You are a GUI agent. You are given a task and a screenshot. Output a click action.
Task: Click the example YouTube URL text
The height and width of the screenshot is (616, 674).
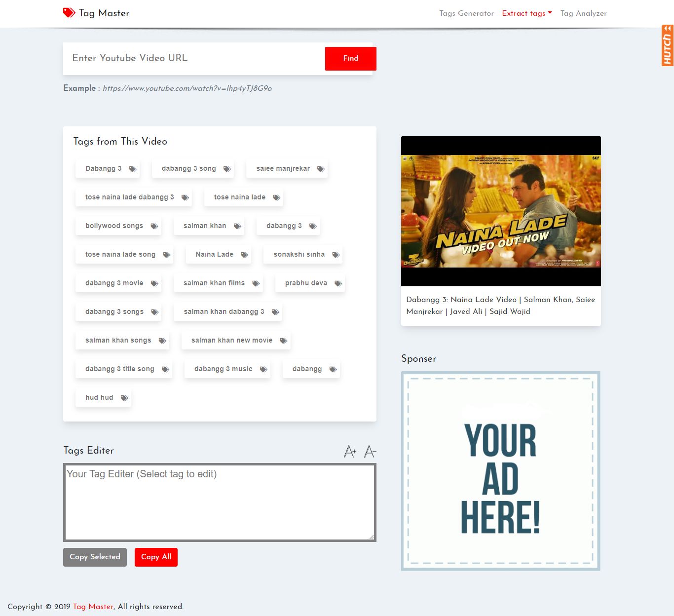coord(187,88)
